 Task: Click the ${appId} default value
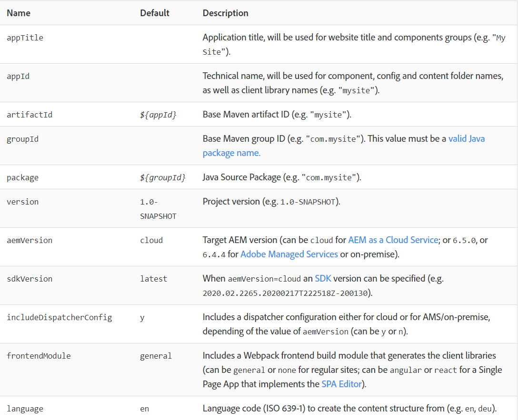click(x=158, y=115)
